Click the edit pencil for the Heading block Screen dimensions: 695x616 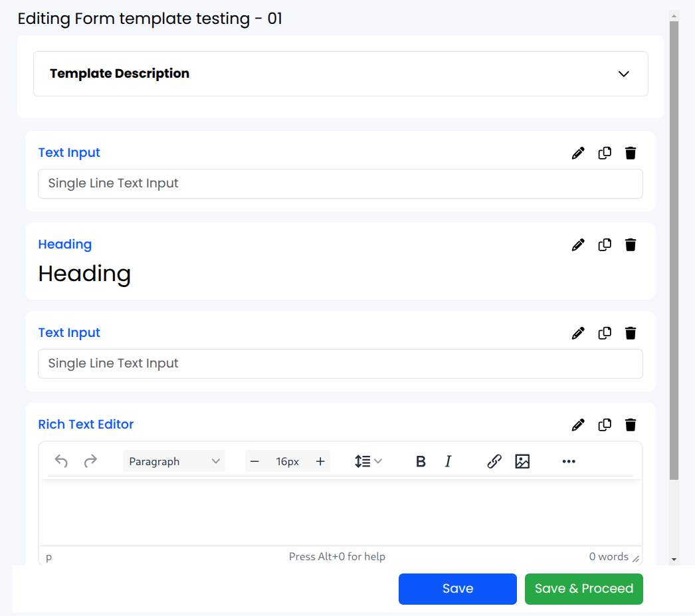578,245
